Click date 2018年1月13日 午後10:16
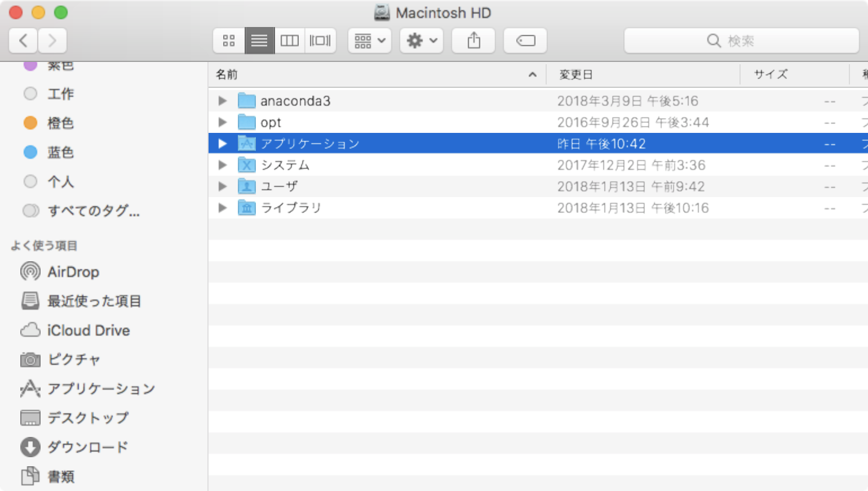868x491 pixels. 633,208
